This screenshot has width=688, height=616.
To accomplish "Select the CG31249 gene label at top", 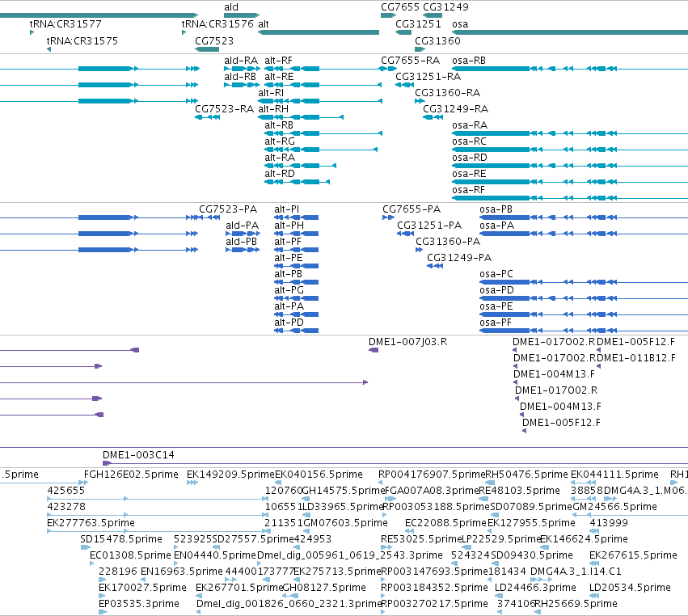I will point(445,7).
